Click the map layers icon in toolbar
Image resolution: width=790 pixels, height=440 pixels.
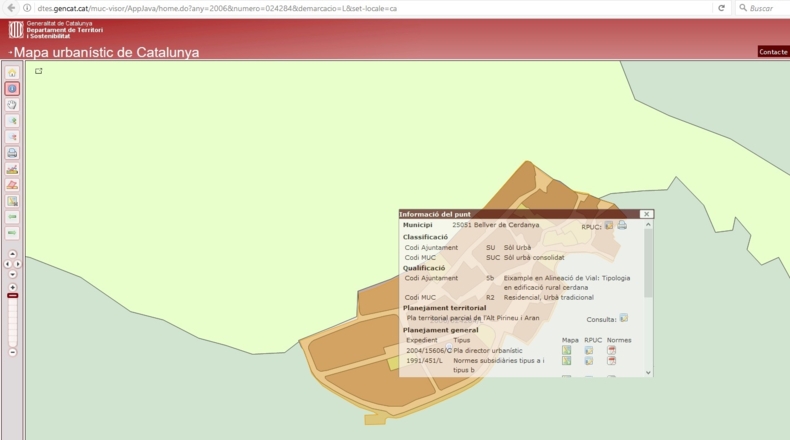12,201
